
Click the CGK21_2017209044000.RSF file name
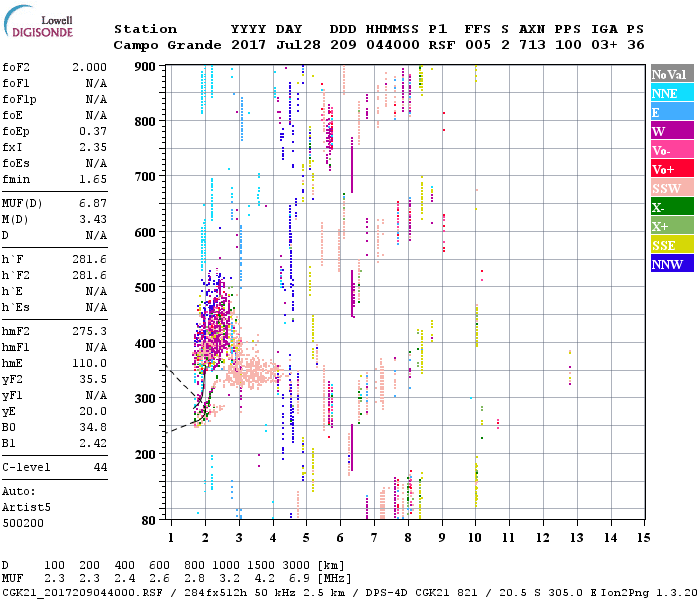tap(82, 593)
